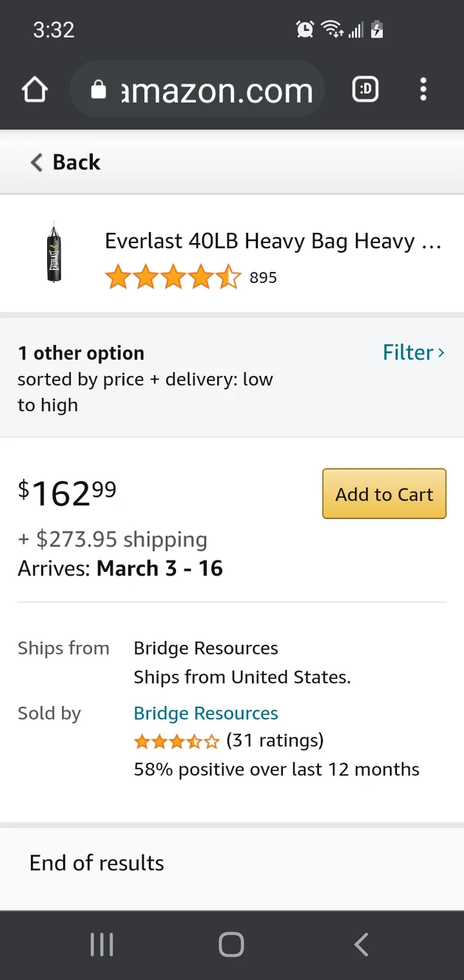Tap the Android recent apps button
Viewport: 464px width, 980px height.
102,945
